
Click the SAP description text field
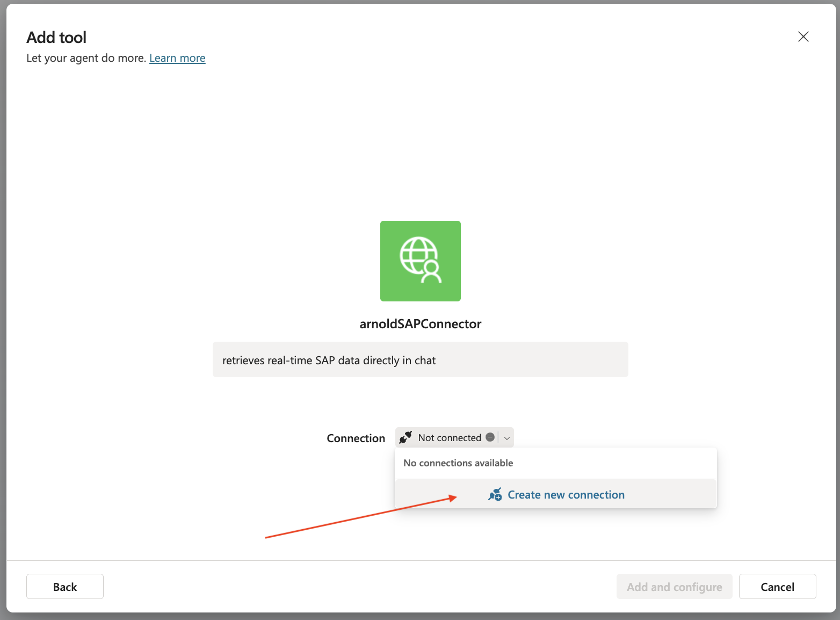pos(421,360)
